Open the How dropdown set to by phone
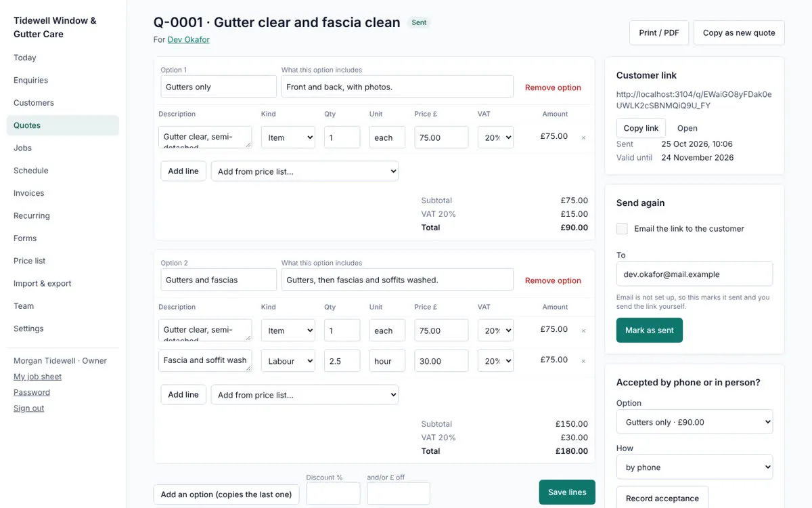 694,467
